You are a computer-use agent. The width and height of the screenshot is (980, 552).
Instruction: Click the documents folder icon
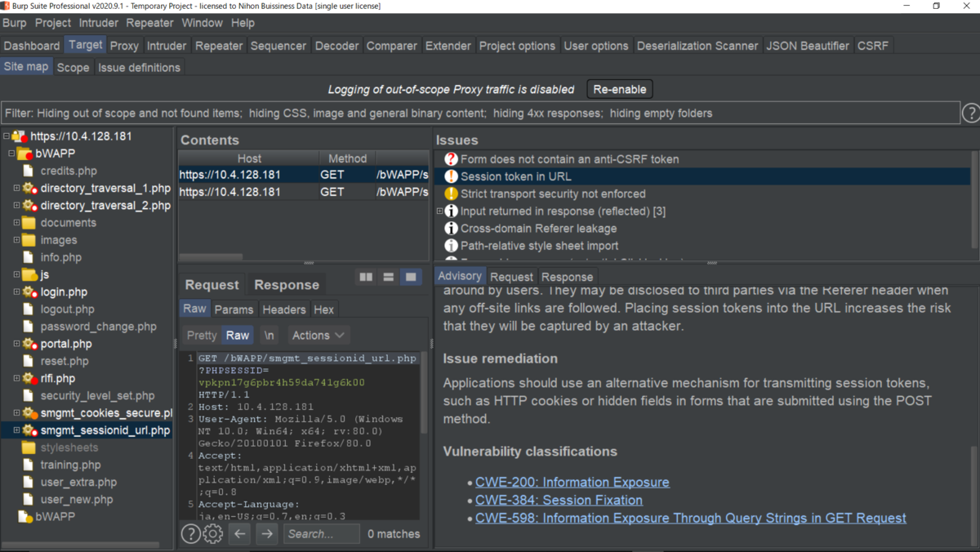pyautogui.click(x=29, y=223)
